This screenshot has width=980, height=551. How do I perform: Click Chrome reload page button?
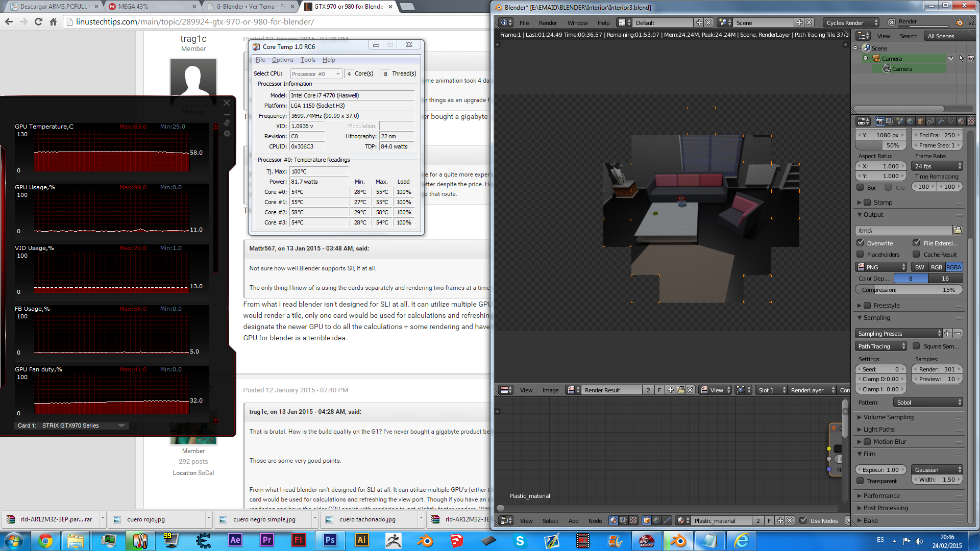[x=38, y=21]
